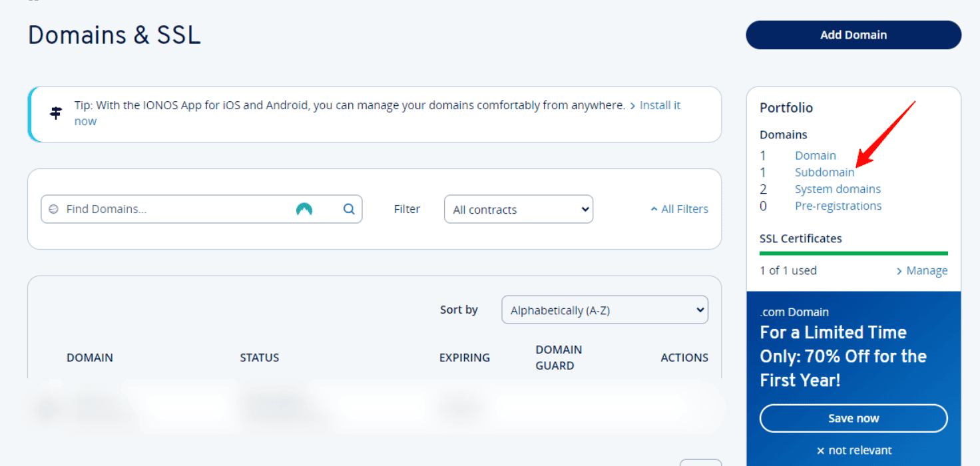Collapse the All Filters panel
Screen dimensions: 980x466
pos(679,208)
